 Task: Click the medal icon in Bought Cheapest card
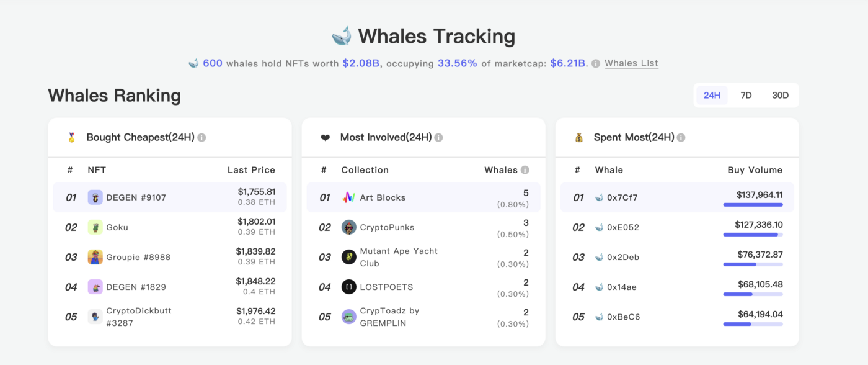coord(71,137)
